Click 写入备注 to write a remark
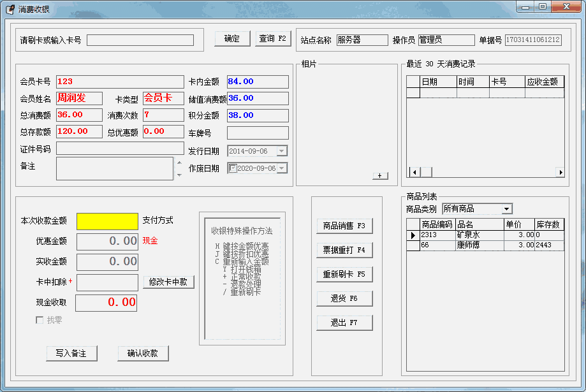Viewport: 586px width, 392px height. click(x=71, y=354)
